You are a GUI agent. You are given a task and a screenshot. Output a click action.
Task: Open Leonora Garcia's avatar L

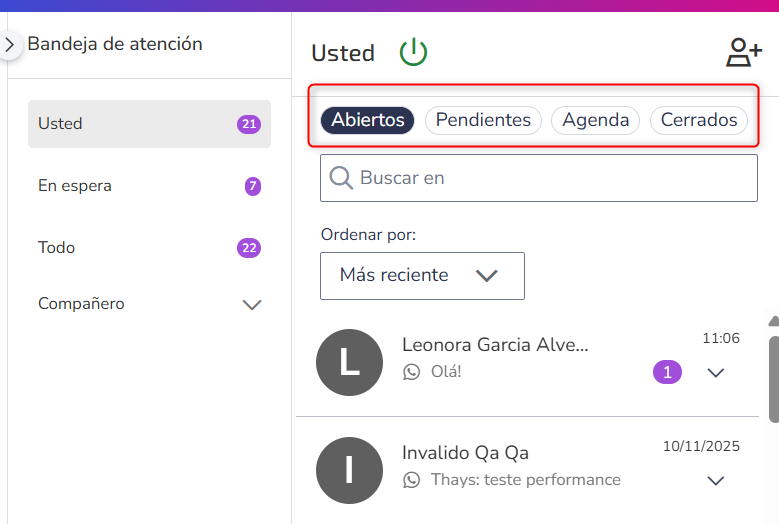[349, 363]
